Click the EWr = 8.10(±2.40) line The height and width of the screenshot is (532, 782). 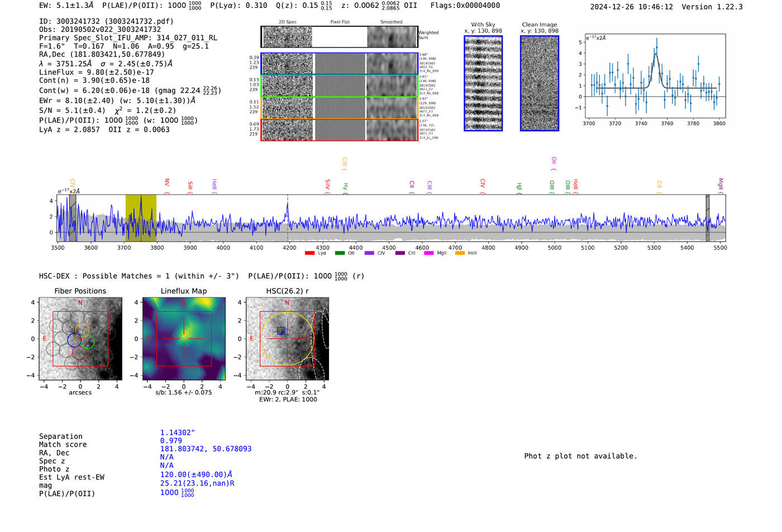tap(117, 101)
